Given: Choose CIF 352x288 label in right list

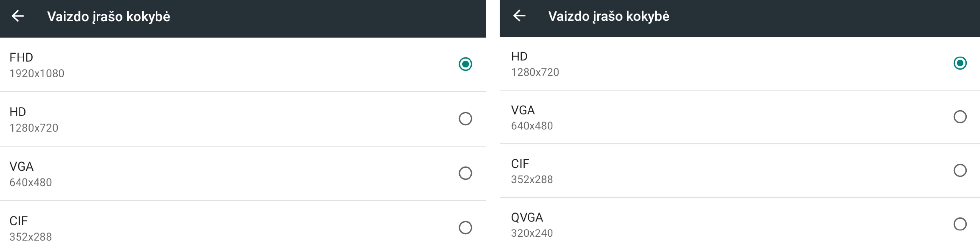Looking at the screenshot, I should (532, 171).
